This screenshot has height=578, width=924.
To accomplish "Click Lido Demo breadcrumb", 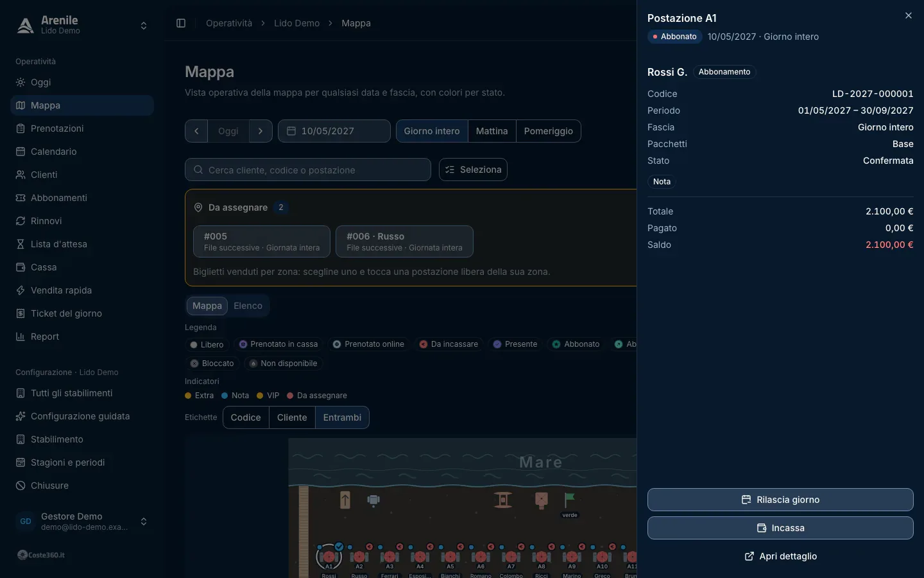I will (296, 23).
